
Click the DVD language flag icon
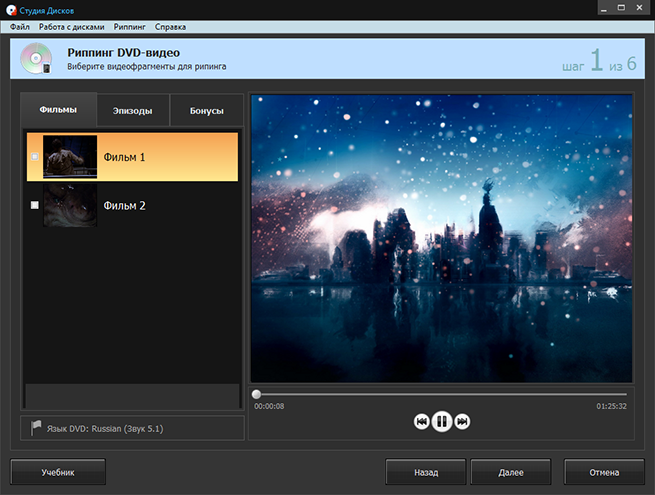pyautogui.click(x=36, y=427)
